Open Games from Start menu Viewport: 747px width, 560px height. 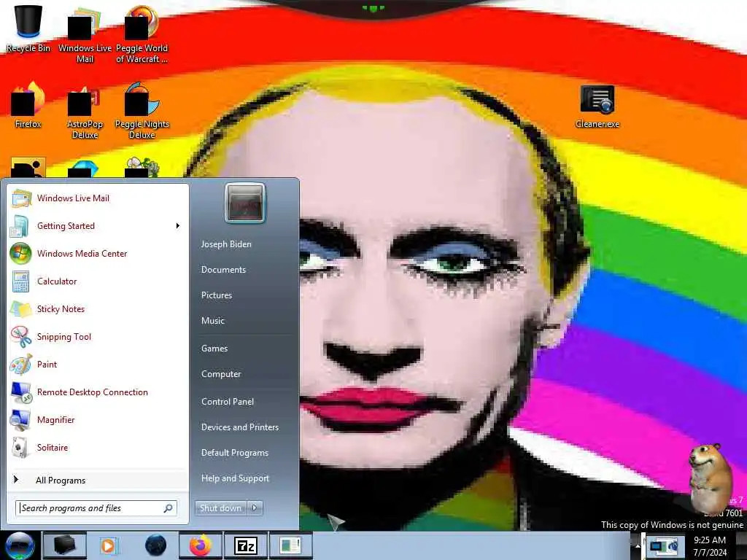(214, 349)
